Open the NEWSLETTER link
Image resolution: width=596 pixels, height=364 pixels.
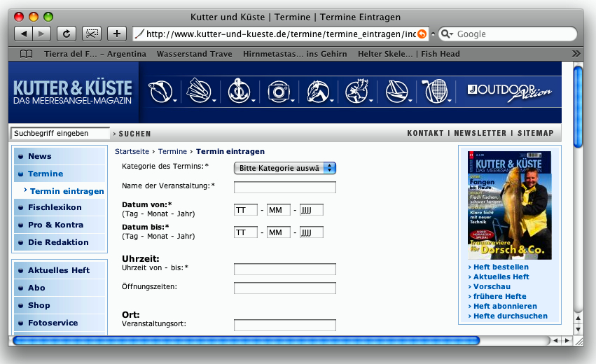(x=480, y=133)
